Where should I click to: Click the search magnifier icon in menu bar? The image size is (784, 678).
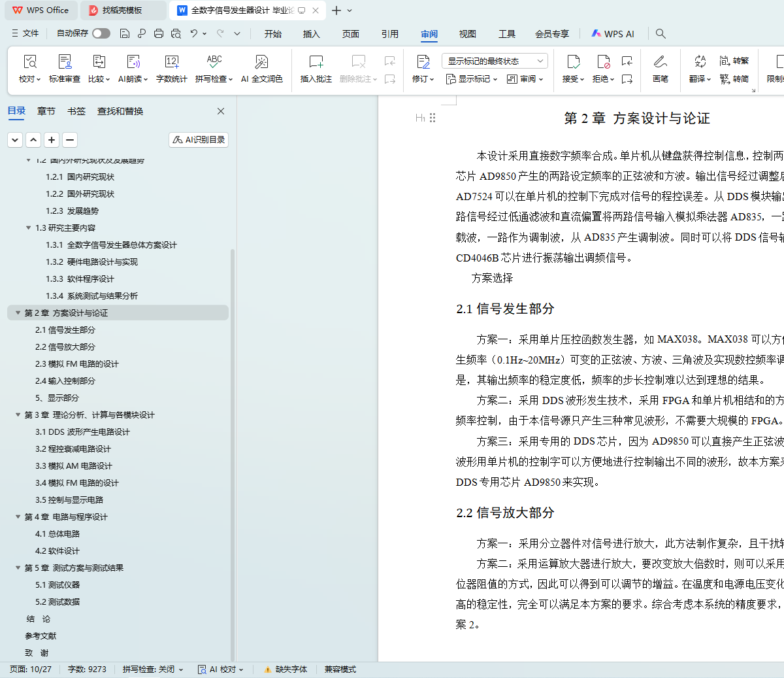tap(661, 33)
